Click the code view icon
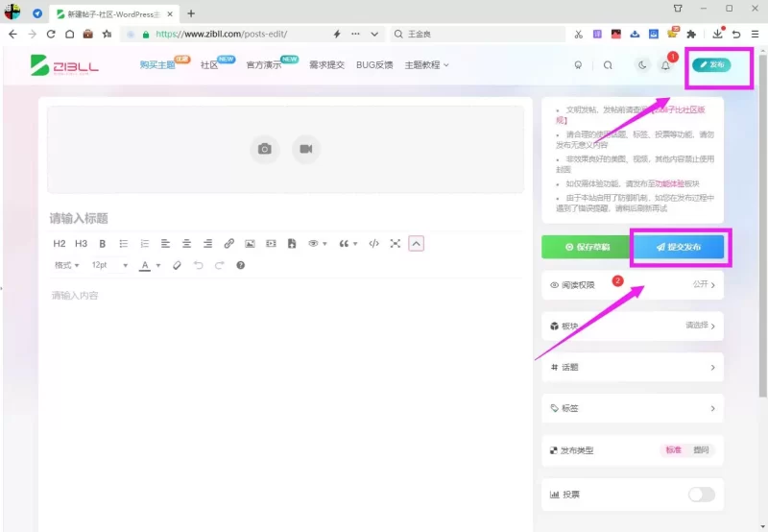This screenshot has width=768, height=532. click(x=373, y=244)
